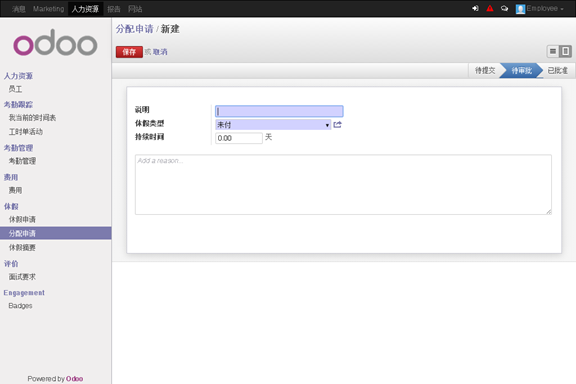This screenshot has width=576, height=384.
Task: Open the Marketing top menu
Action: click(48, 9)
